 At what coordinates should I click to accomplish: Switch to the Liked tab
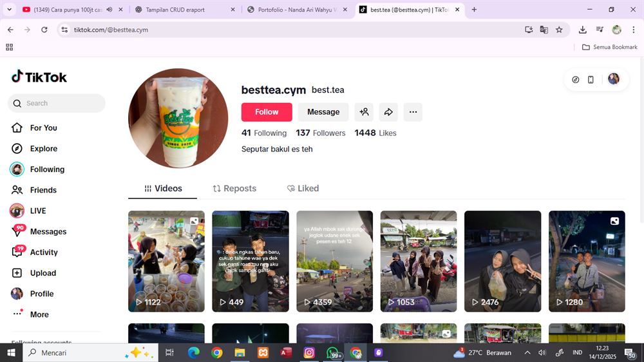(303, 189)
